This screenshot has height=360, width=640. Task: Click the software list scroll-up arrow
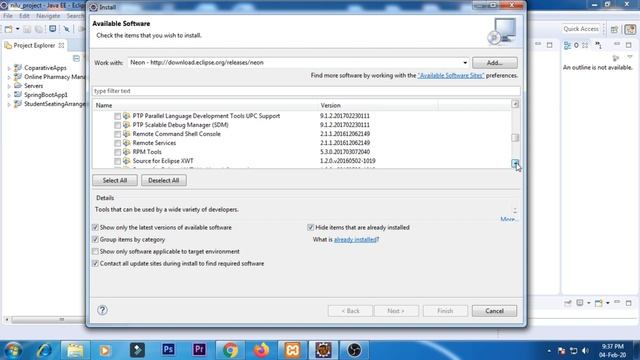pyautogui.click(x=515, y=104)
